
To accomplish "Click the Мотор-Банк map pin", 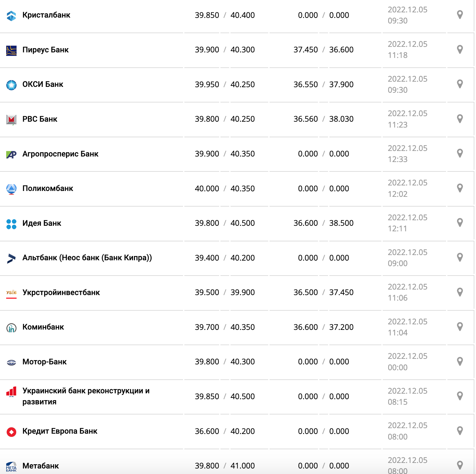I will pyautogui.click(x=460, y=361).
